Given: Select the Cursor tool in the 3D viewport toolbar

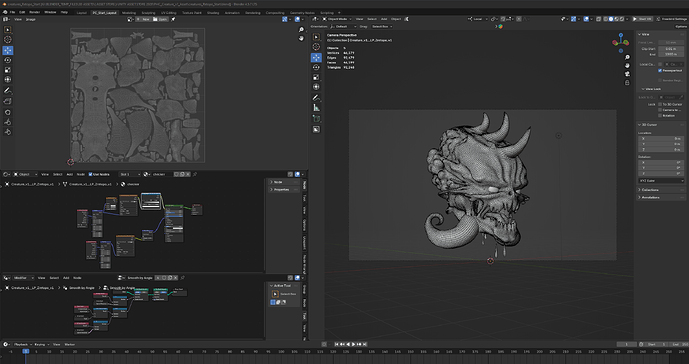Looking at the screenshot, I should 316,47.
